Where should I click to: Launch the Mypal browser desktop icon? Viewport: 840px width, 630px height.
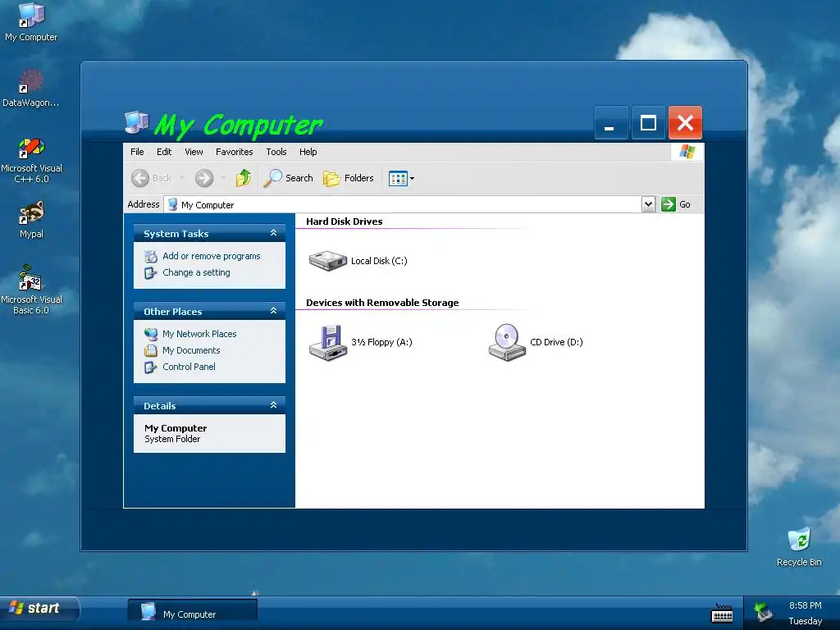(x=31, y=219)
